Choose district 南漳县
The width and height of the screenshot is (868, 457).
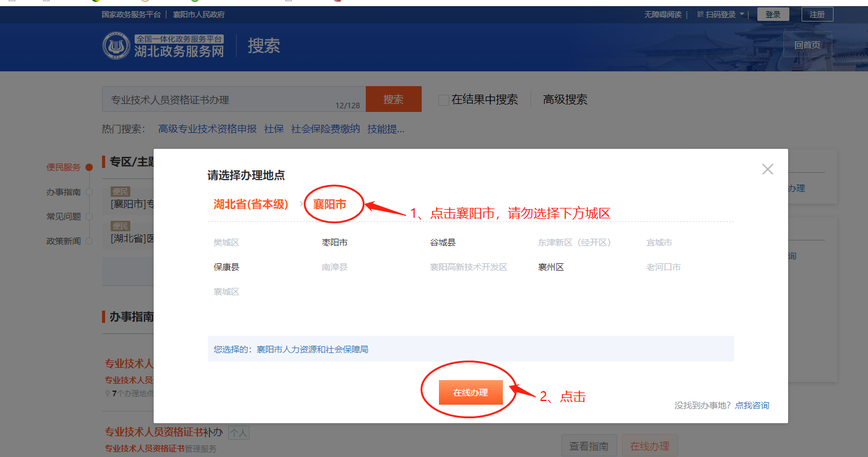pos(334,267)
